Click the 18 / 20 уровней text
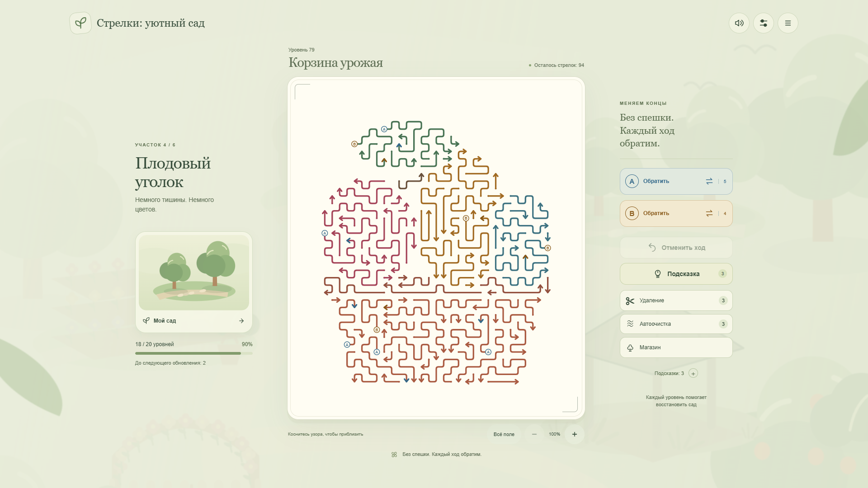Viewport: 868px width, 488px height. point(155,344)
